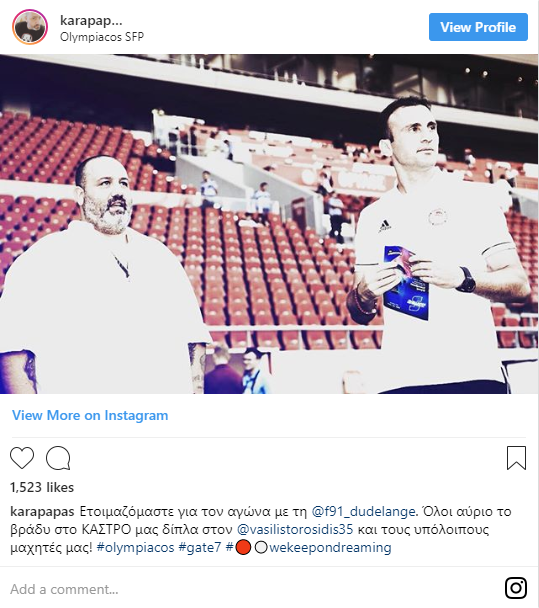The image size is (539, 608).
Task: Click the Instagram logo icon
Action: click(x=516, y=588)
